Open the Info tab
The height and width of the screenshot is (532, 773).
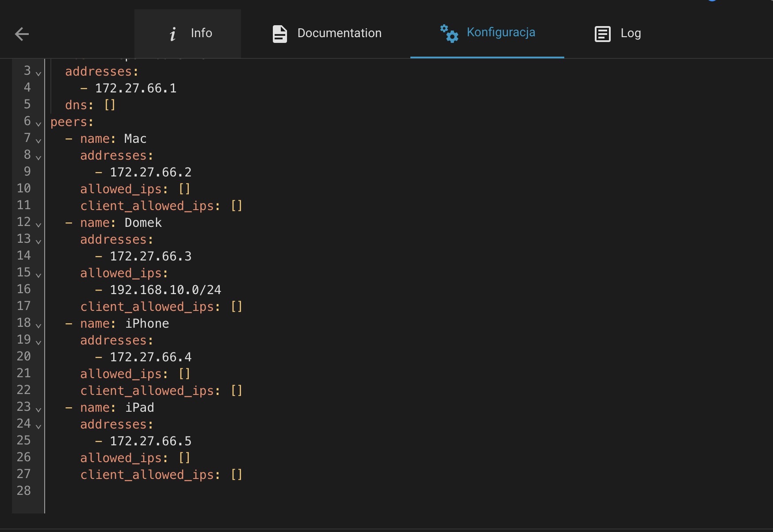(201, 33)
